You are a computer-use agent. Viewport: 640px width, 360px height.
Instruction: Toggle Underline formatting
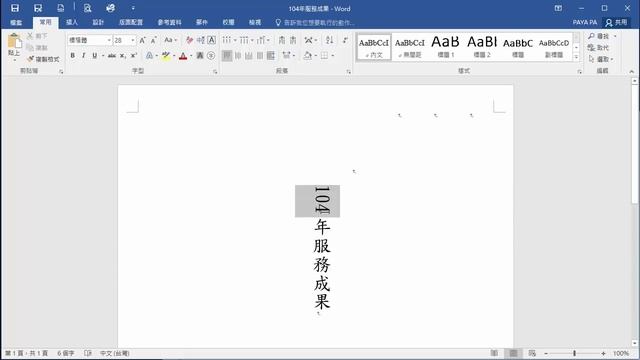point(95,56)
